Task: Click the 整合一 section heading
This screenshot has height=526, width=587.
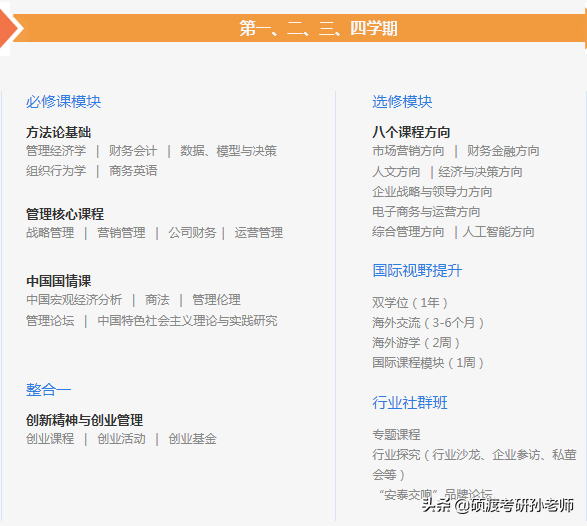Action: pyautogui.click(x=48, y=390)
